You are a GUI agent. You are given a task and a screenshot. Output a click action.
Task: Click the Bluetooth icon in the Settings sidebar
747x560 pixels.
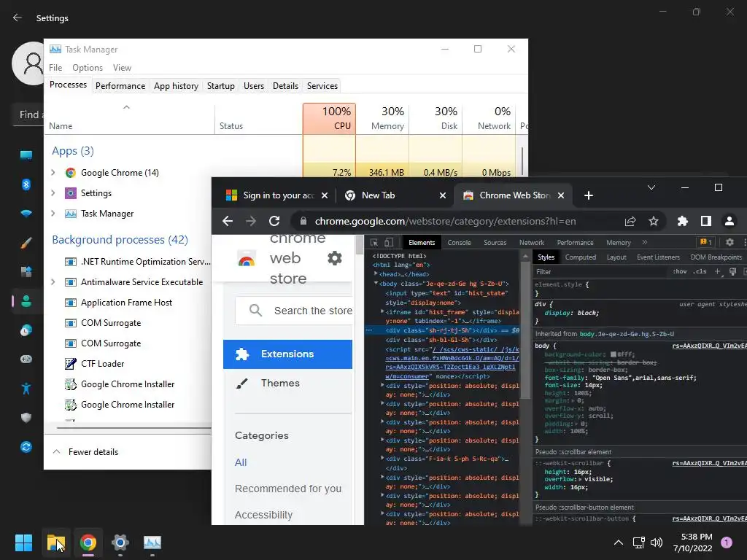(x=26, y=184)
